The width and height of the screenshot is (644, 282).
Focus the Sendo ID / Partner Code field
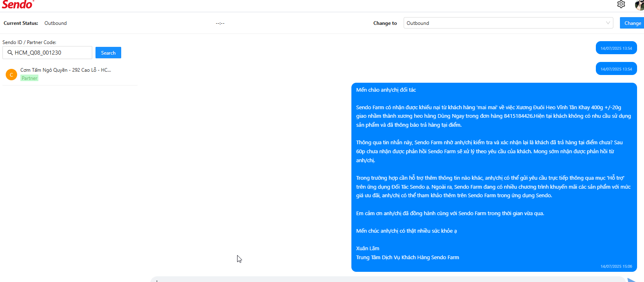(47, 53)
